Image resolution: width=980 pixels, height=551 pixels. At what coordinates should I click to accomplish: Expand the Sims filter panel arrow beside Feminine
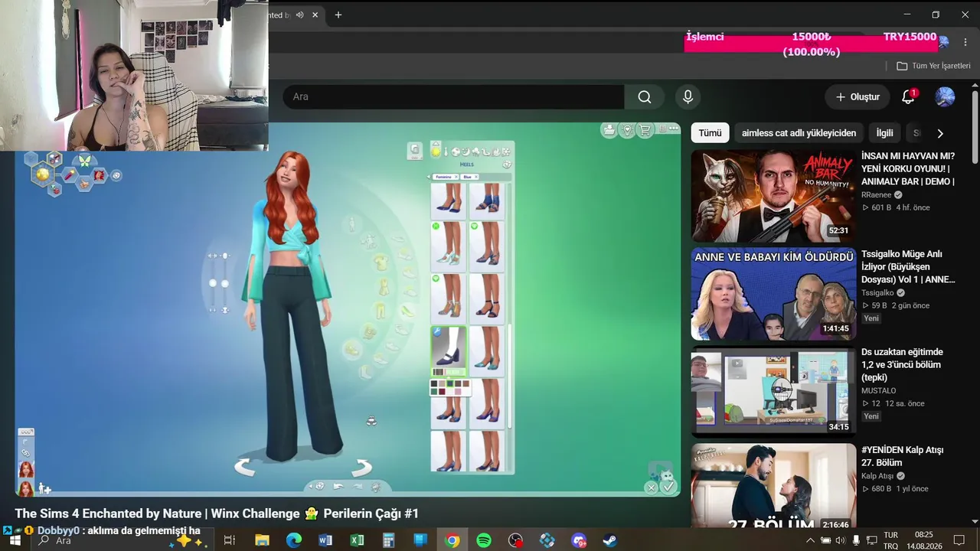429,177
